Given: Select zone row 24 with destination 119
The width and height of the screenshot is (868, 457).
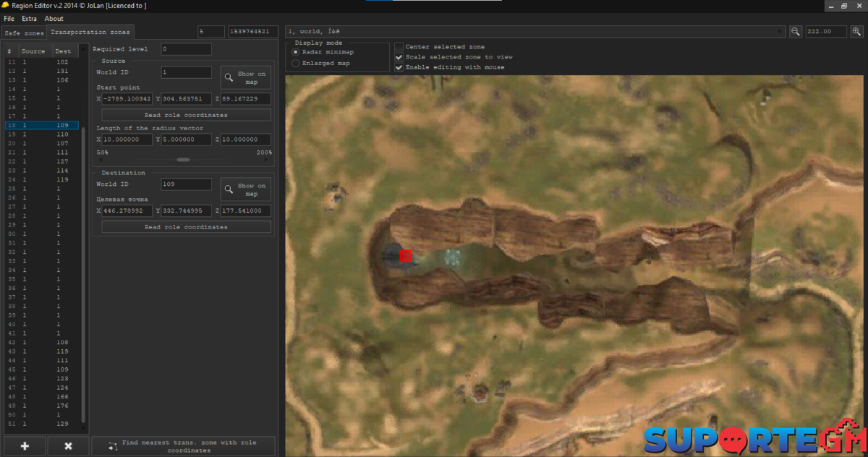Looking at the screenshot, I should 41,179.
